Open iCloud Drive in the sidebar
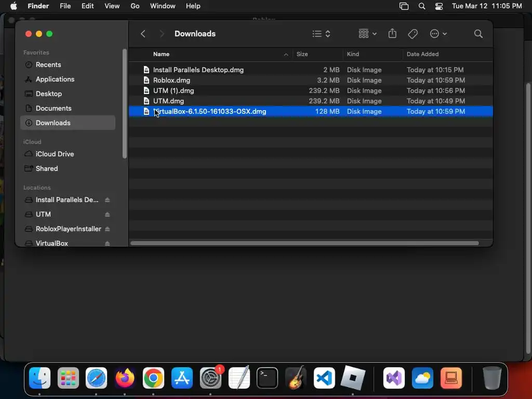This screenshot has width=532, height=399. [x=68, y=154]
